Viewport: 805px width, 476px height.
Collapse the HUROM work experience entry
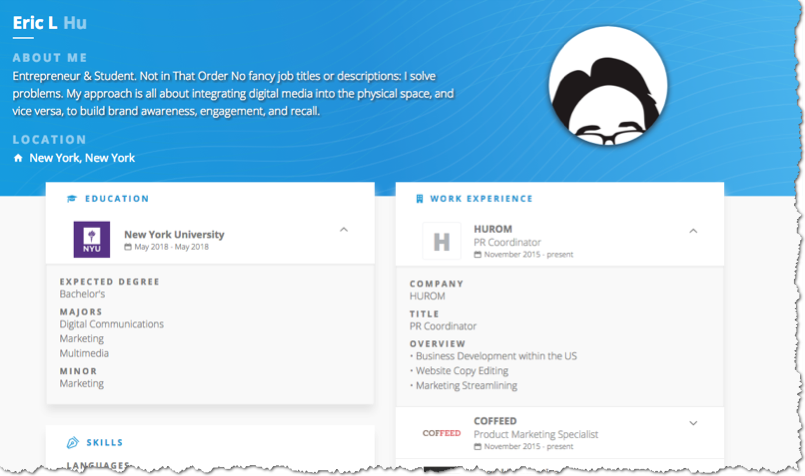(693, 231)
